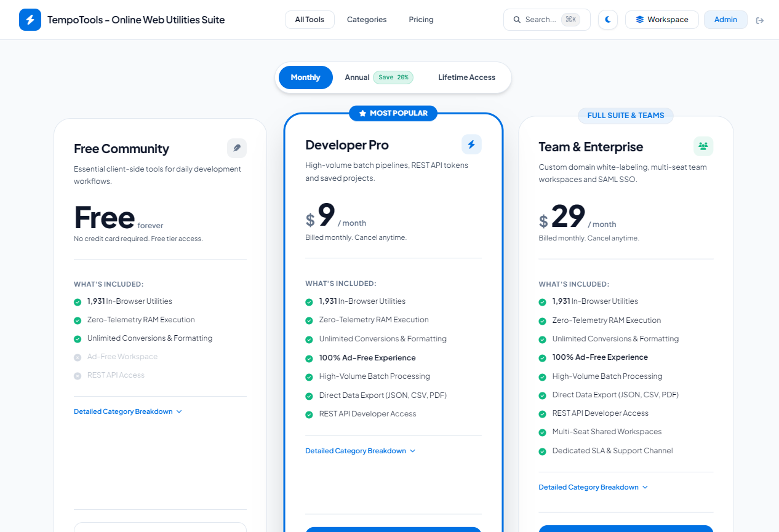Click the Dedicated SLA & Support Channel check icon
Viewport: 779px width, 532px height.
click(543, 451)
